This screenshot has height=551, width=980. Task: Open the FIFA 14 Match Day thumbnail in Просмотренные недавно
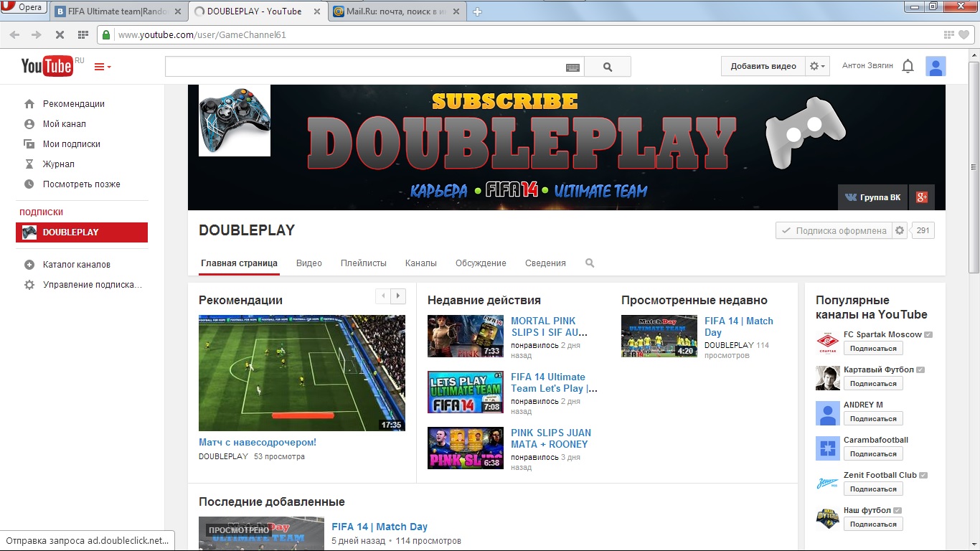coord(659,336)
